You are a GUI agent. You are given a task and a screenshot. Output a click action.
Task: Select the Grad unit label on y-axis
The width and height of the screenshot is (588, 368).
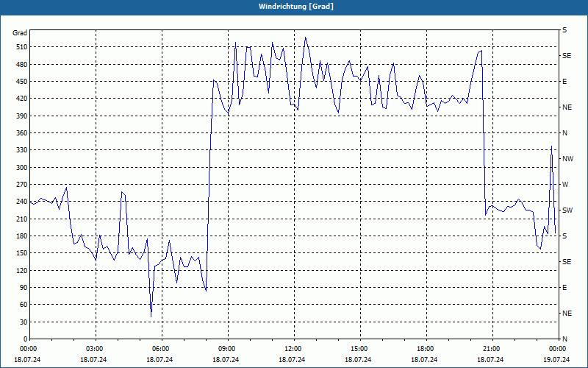coord(20,33)
